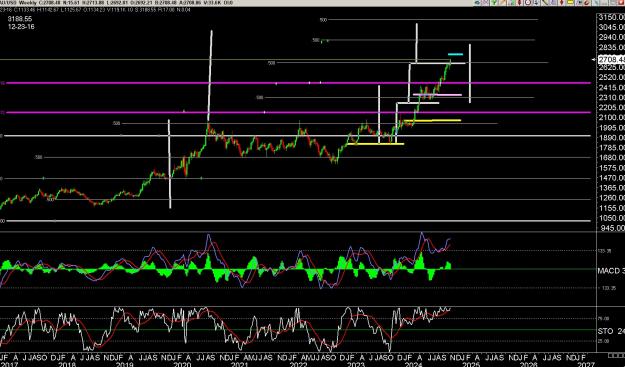Click the 2024 year label on time axis

414,364
